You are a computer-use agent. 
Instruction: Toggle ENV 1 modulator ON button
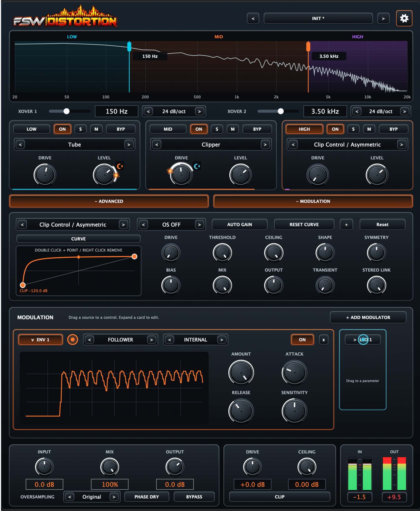(302, 340)
